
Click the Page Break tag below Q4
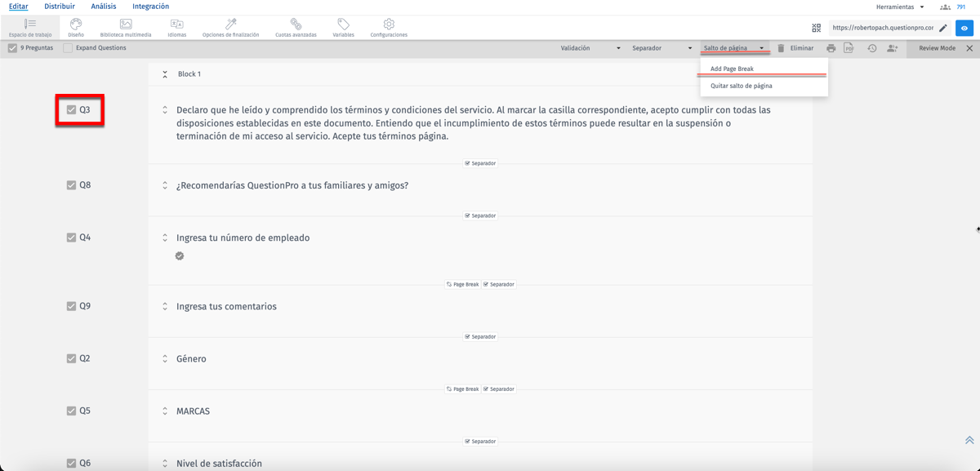tap(463, 284)
